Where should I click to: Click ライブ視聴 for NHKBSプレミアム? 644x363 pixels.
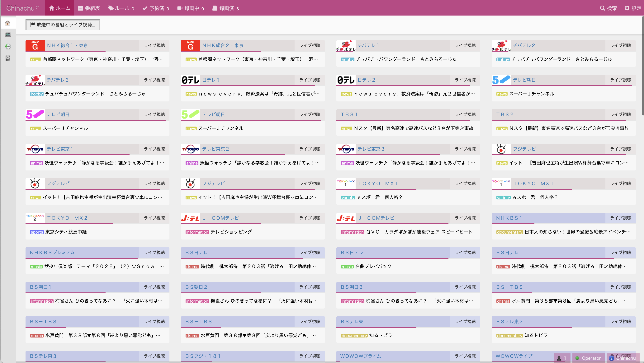tap(154, 253)
